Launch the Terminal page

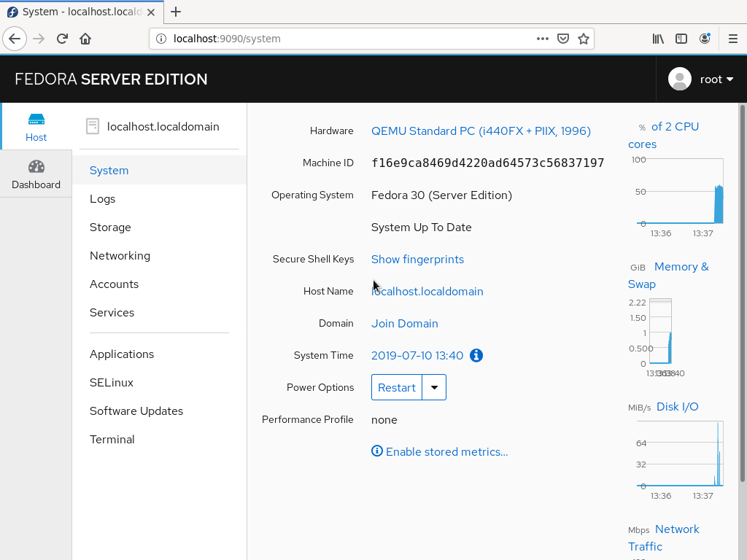coord(112,440)
